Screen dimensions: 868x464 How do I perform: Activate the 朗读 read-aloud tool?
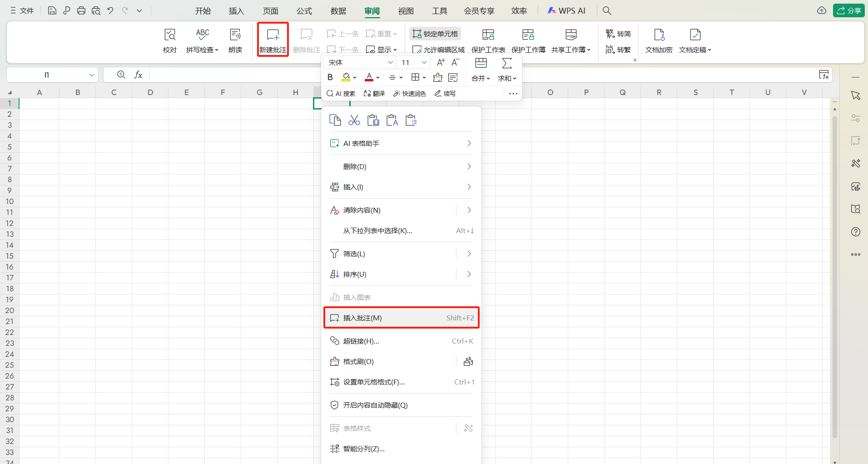coord(235,40)
